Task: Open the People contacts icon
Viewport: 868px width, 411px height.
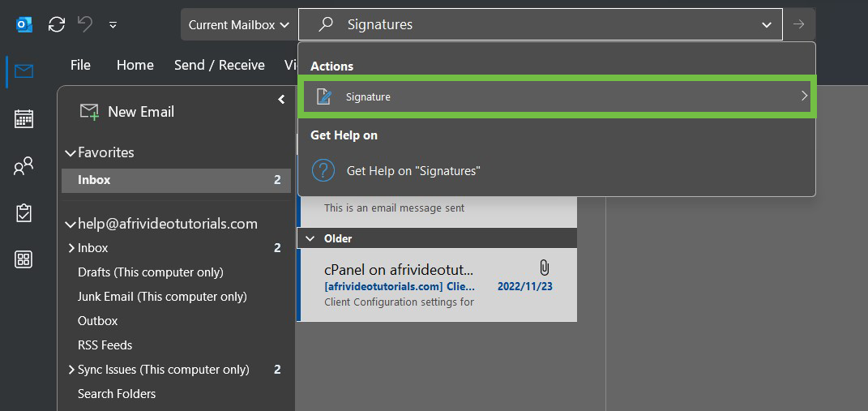Action: point(24,166)
